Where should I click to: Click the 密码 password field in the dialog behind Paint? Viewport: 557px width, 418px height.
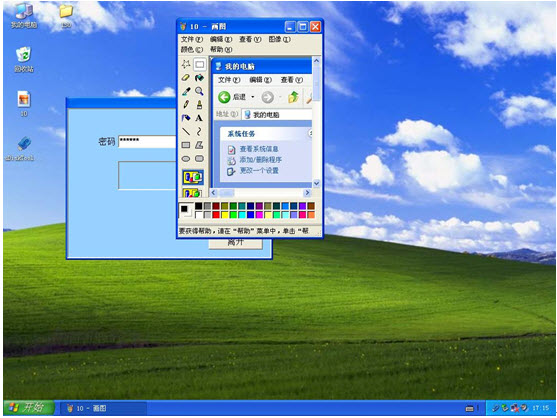[x=147, y=142]
